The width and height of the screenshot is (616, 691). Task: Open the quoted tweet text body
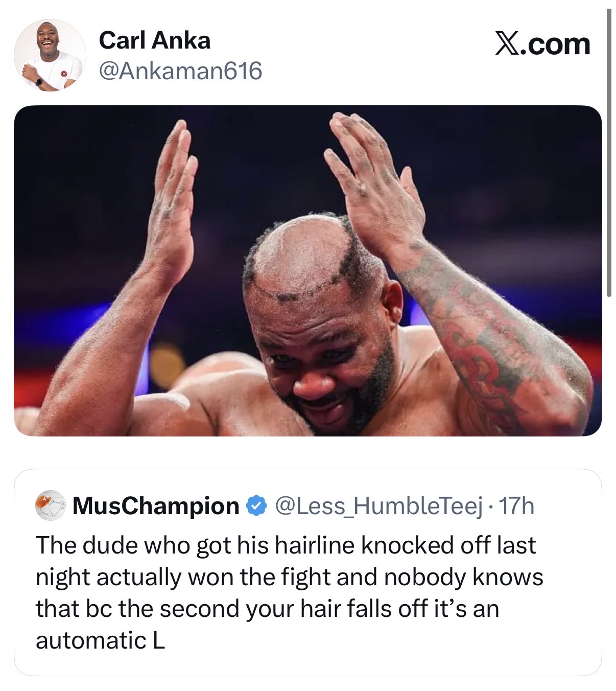pos(289,592)
